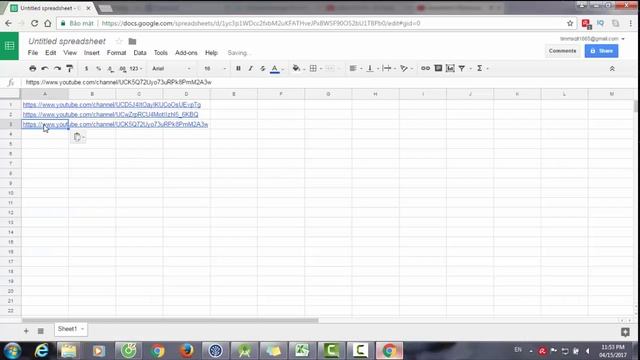Undo the last action
This screenshot has width=640, height=360.
click(45, 69)
